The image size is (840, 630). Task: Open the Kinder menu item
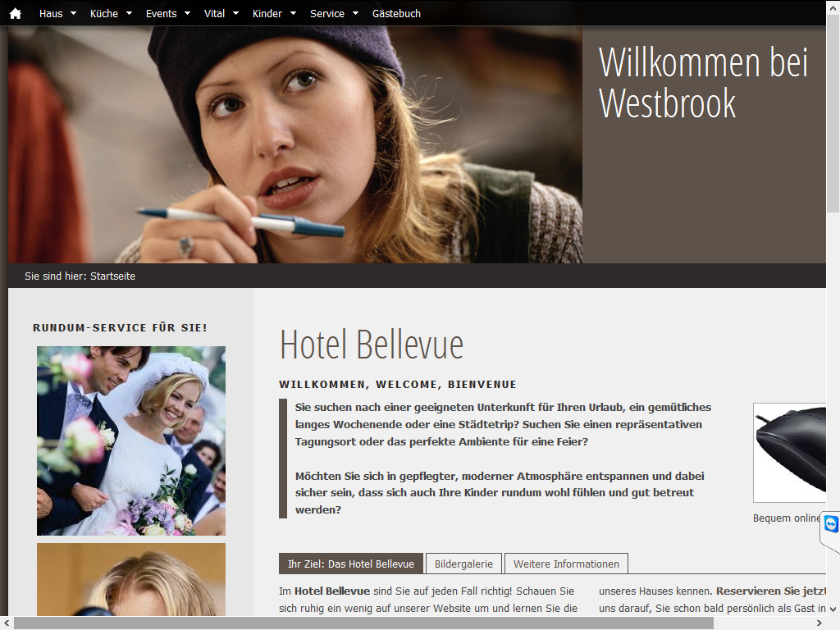click(267, 13)
